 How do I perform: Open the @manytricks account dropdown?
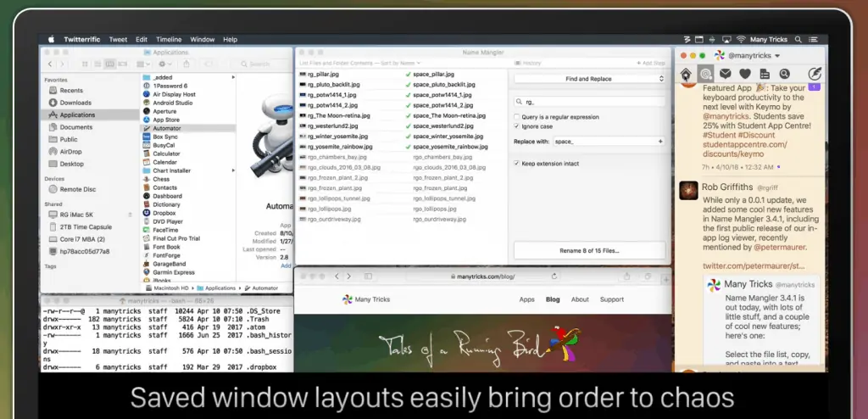tap(754, 55)
